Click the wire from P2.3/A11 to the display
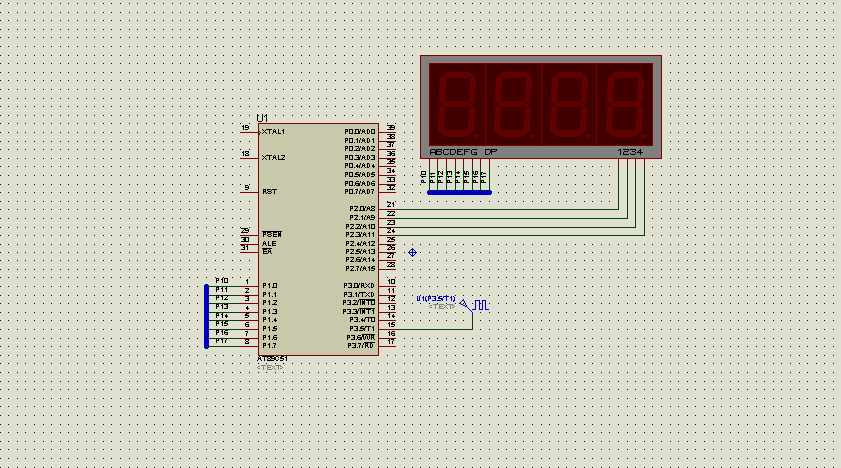Viewport: 841px width, 468px height. click(520, 235)
